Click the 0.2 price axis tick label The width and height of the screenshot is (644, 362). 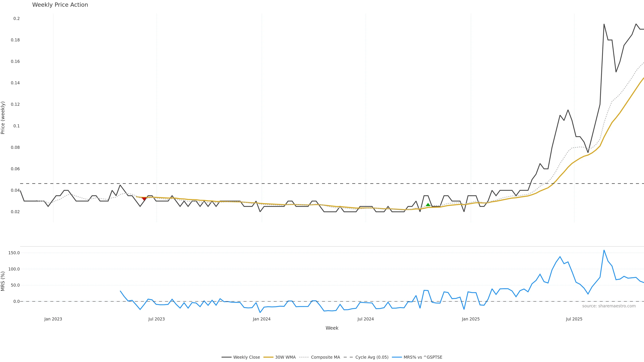(x=16, y=18)
